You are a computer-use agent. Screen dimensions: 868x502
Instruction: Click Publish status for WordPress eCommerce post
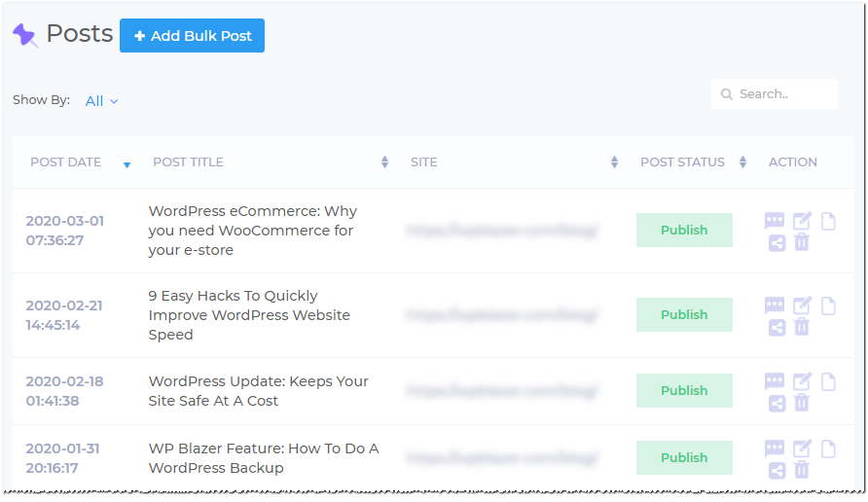pos(684,230)
